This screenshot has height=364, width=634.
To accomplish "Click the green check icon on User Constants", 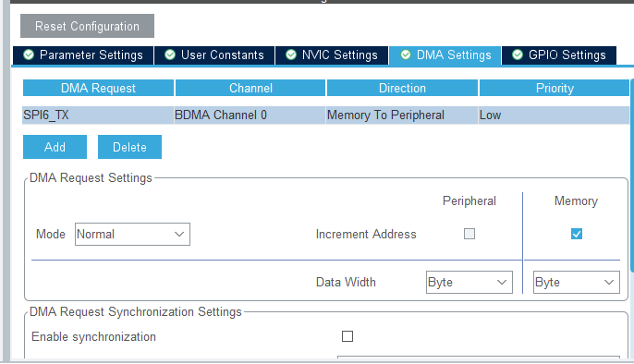I will point(170,55).
